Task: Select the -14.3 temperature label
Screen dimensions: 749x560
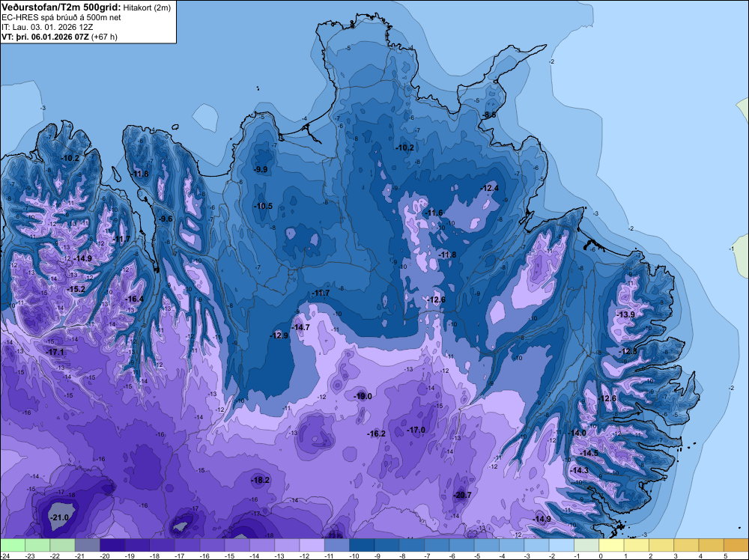Action: point(580,470)
